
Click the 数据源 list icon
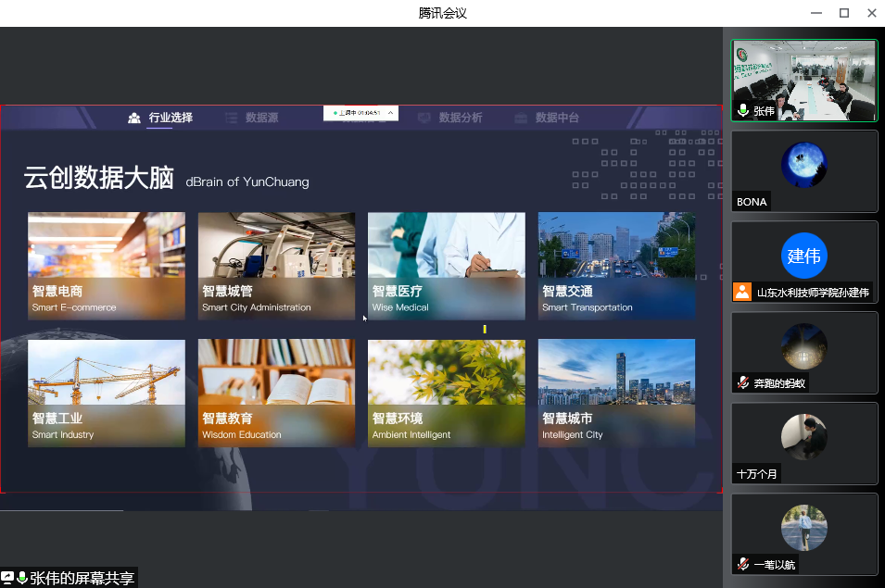tap(232, 118)
